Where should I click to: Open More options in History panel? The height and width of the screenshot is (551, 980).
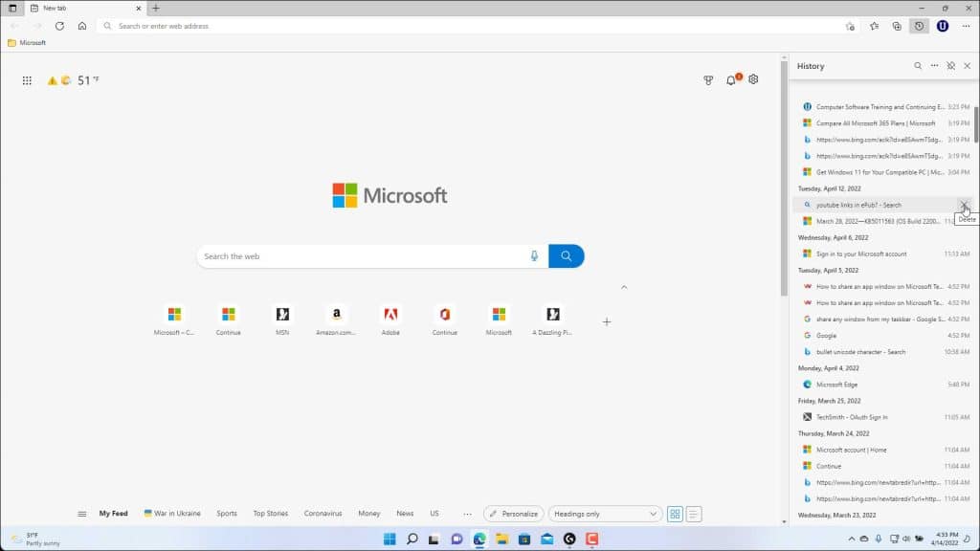(x=934, y=66)
